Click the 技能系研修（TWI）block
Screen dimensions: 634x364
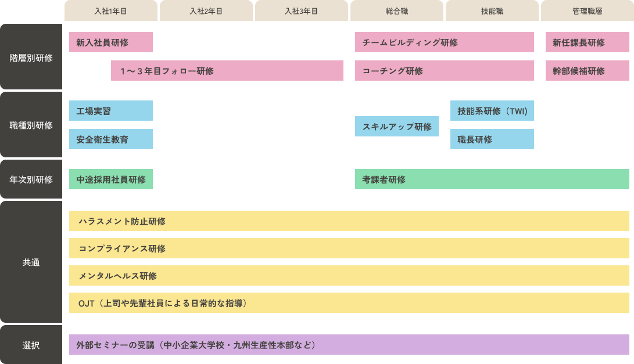coord(492,111)
